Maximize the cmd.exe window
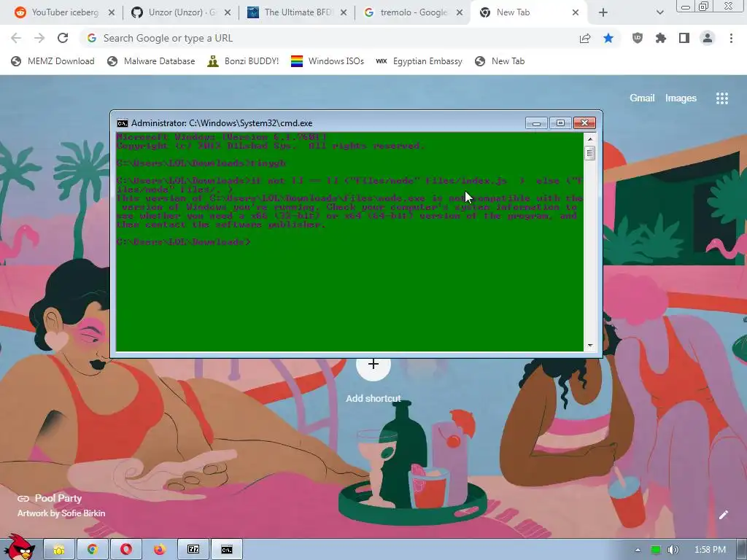 [560, 123]
